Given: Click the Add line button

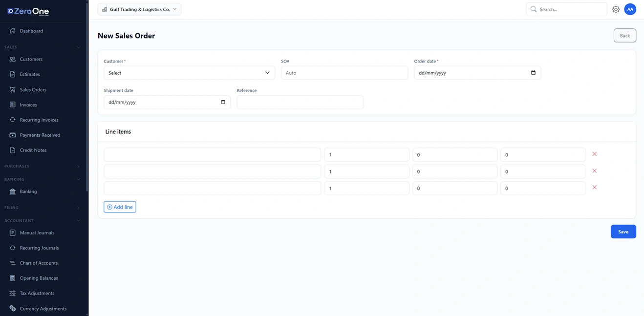Looking at the screenshot, I should click(x=120, y=207).
